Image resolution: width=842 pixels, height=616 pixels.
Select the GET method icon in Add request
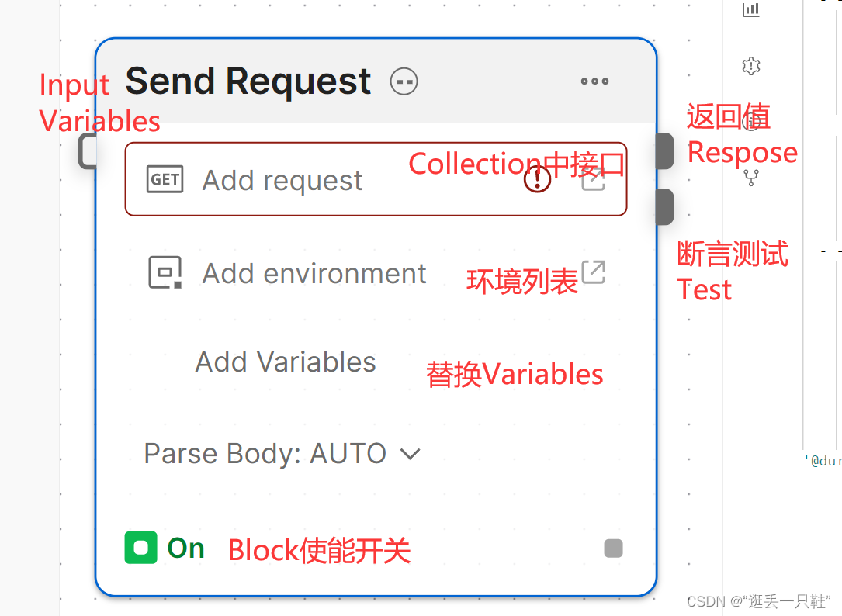tap(165, 179)
